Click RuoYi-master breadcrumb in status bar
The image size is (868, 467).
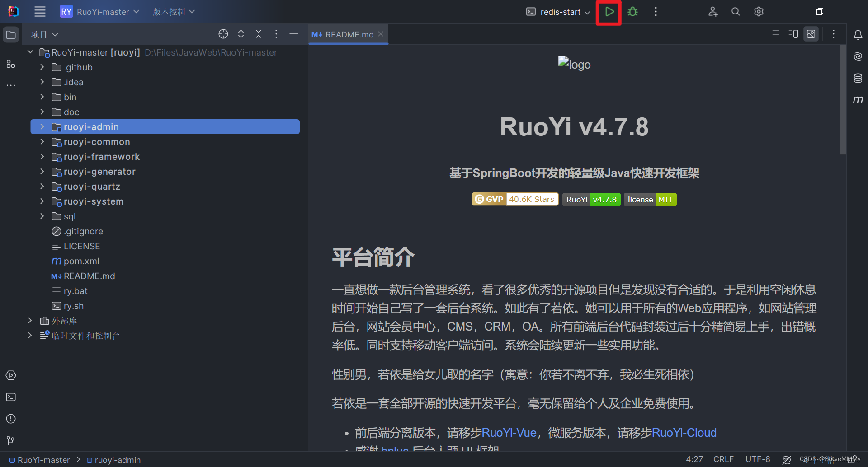pos(40,460)
